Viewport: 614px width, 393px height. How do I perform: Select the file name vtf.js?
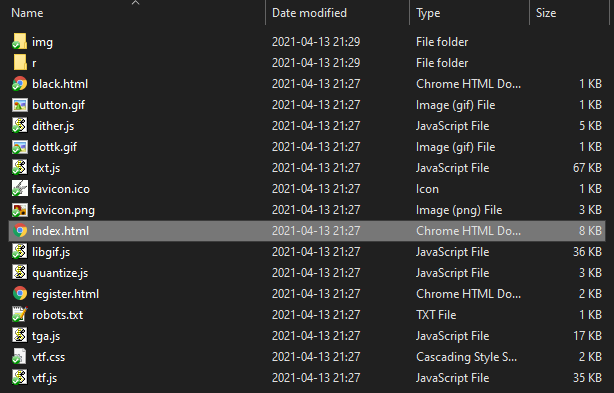click(x=44, y=378)
